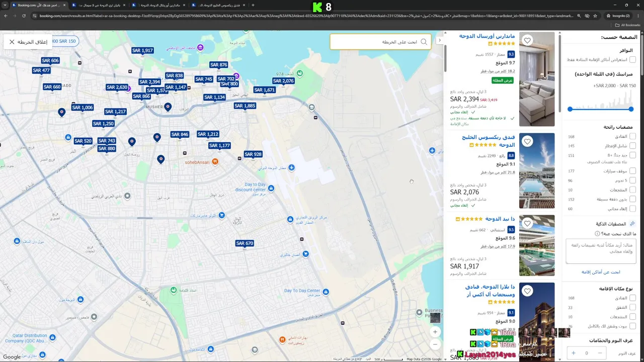Switch to the فندق ريكسوس الخليج browser tab

(219, 5)
